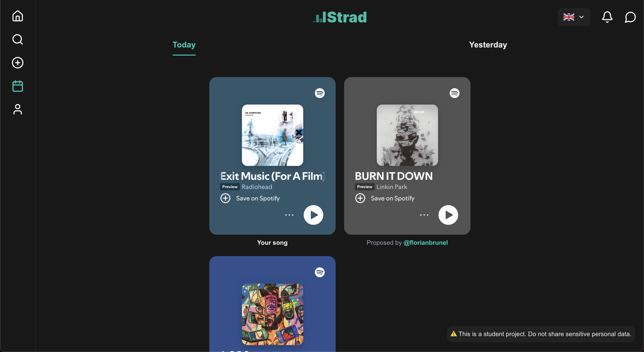644x352 pixels.
Task: Open the chat messages icon
Action: click(x=630, y=17)
